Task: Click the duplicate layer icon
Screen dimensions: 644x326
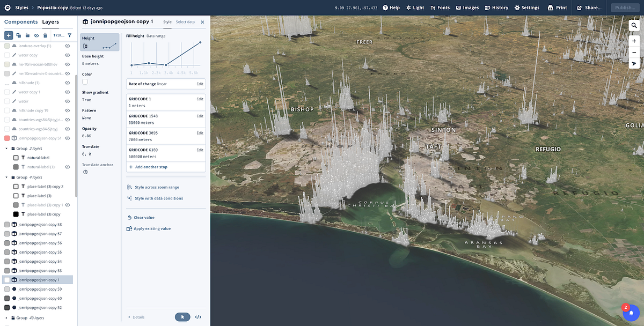Action: click(19, 35)
